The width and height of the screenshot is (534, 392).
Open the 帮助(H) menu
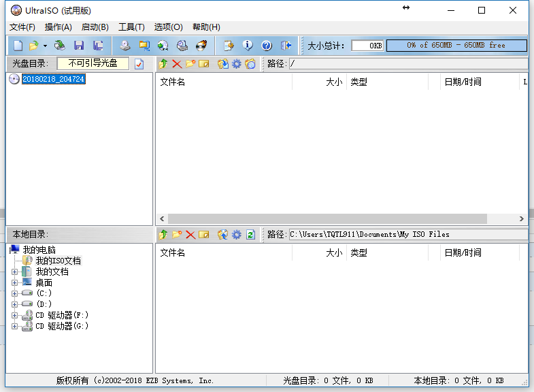(x=206, y=27)
